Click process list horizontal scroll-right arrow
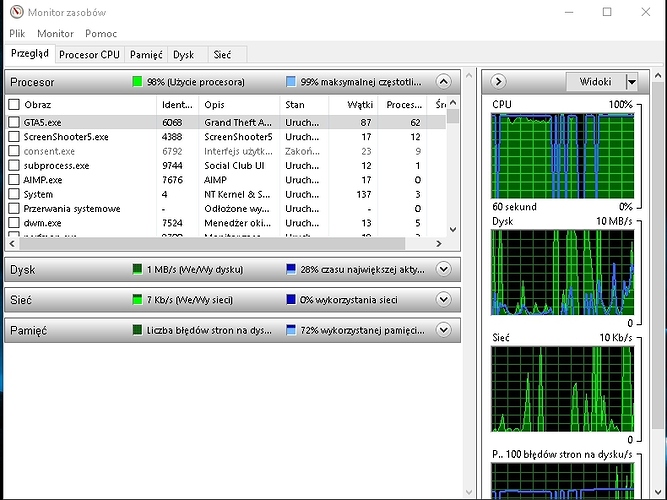667x500 pixels. [439, 243]
